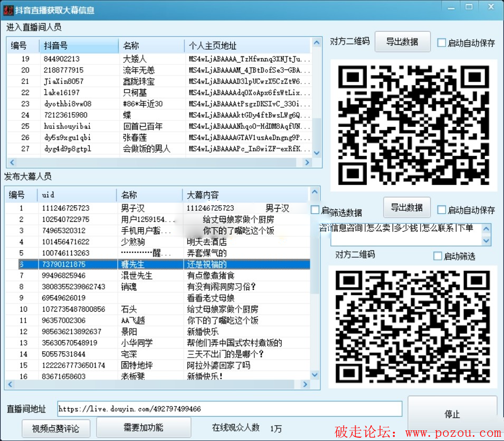The image size is (504, 441).
Task: Click left arrow of 发布弹幕人员 horizontal scrollbar
Action: (10, 384)
